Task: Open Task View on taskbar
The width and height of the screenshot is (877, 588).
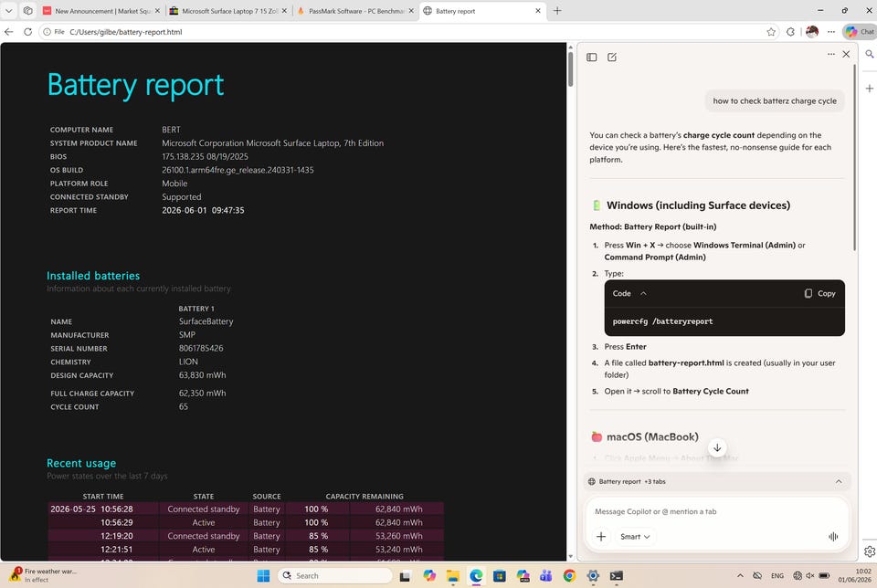Action: 405,576
